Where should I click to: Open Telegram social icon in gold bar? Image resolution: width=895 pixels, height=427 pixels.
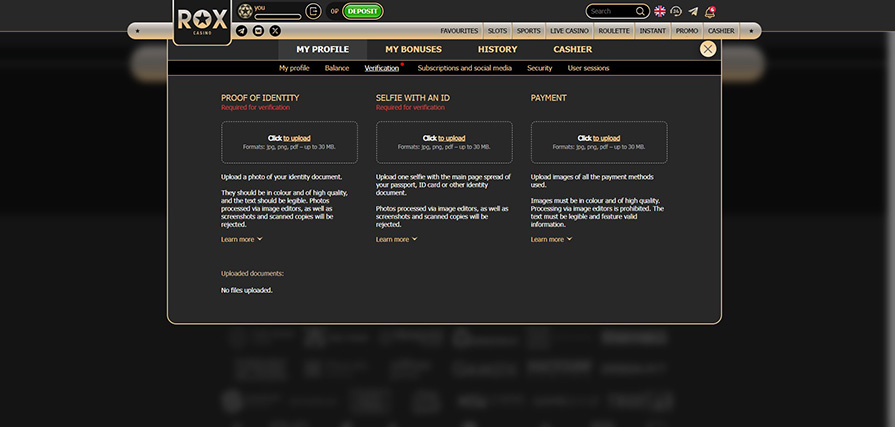click(241, 31)
